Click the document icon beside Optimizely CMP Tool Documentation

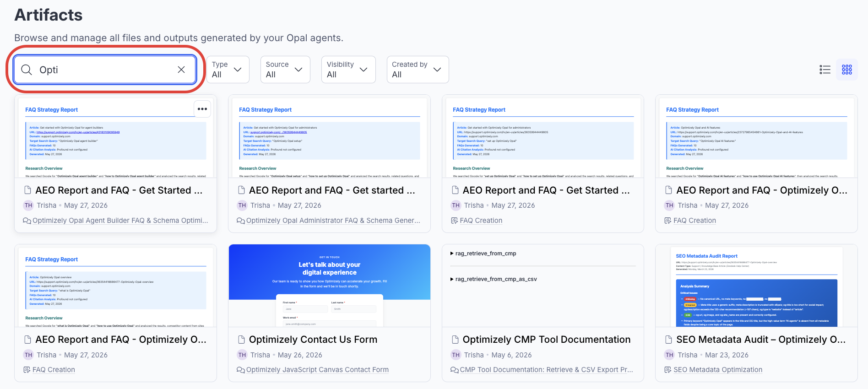455,340
